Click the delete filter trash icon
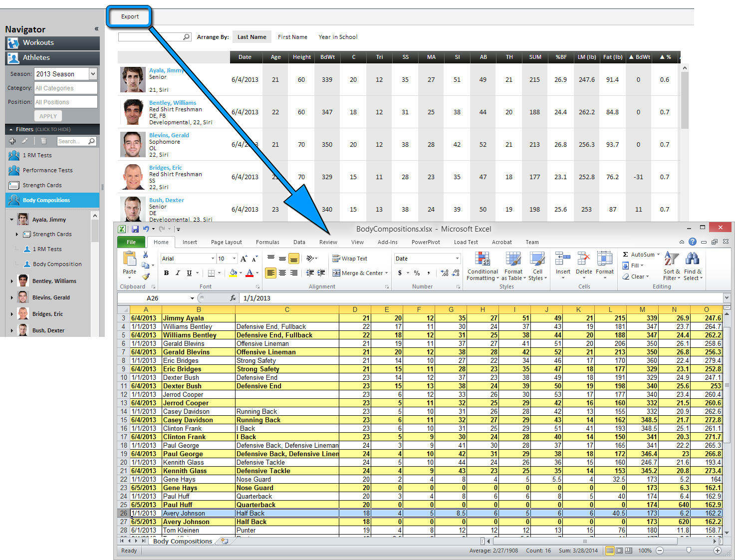Screen dimensions: 735x560 (x=43, y=141)
